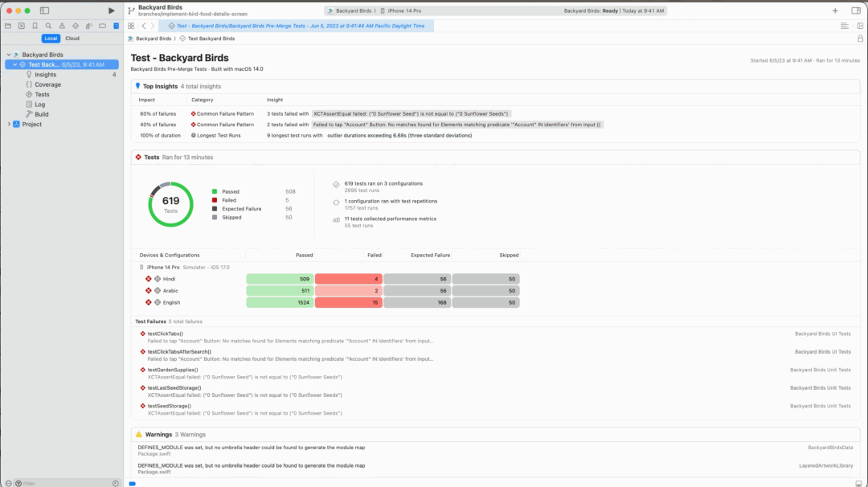Click the red Failed legend swatch

(215, 200)
